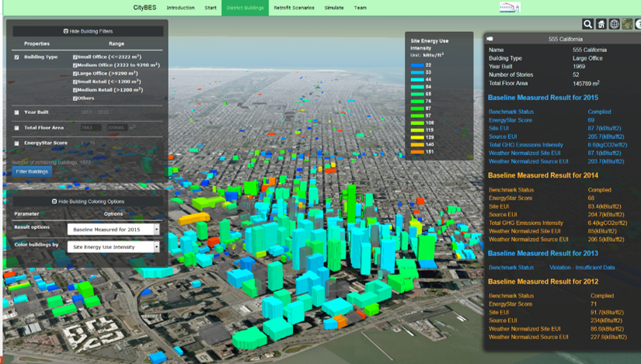Click the minimum Total Floor Area field
The image size is (641, 364).
91,128
